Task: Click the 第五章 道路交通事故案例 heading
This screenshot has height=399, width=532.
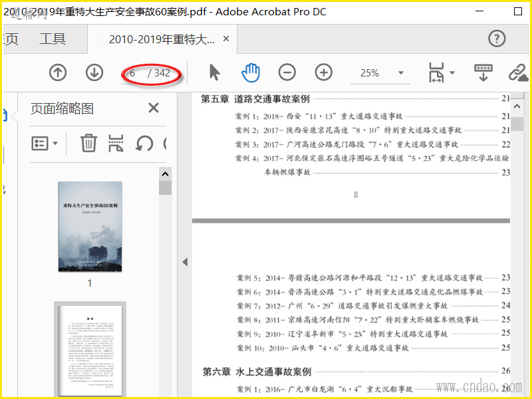Action: point(255,99)
